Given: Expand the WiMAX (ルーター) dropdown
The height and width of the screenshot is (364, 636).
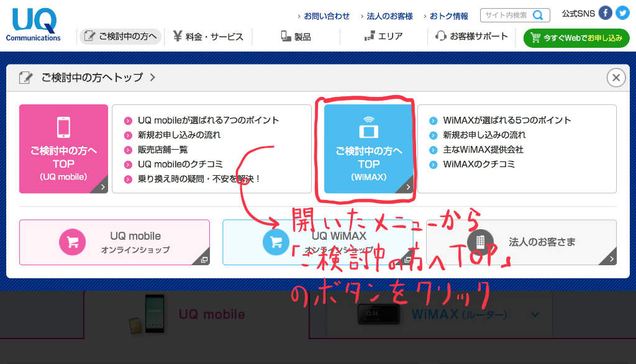Looking at the screenshot, I should (535, 315).
